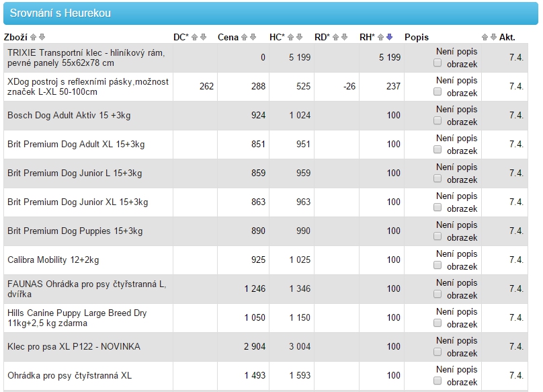Enable obrazek checkbox for Calibra Mobility row
This screenshot has width=543, height=392.
pyautogui.click(x=438, y=266)
